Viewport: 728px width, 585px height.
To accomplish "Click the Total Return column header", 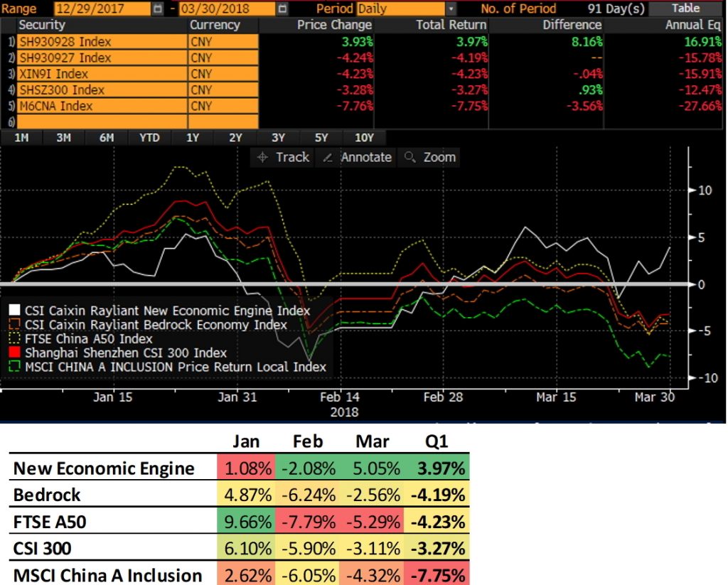I will [x=451, y=25].
